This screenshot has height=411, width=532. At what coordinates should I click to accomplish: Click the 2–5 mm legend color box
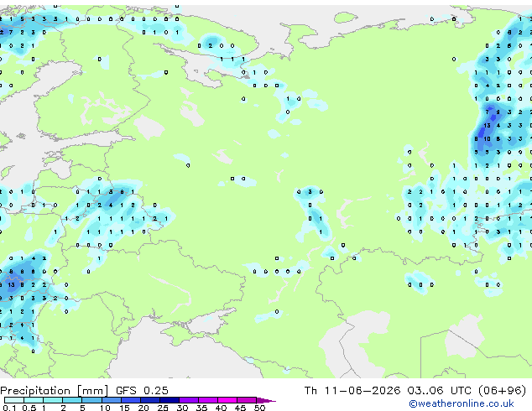pos(72,400)
